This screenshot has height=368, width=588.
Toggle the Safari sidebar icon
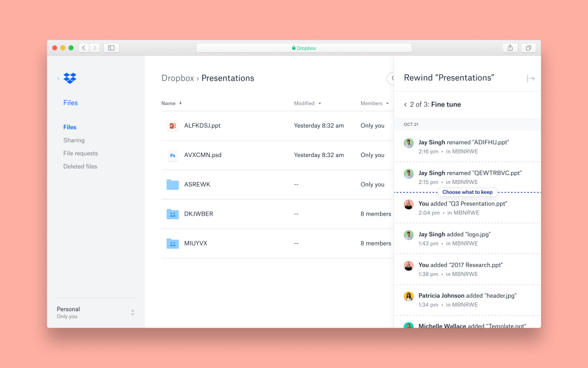click(111, 48)
